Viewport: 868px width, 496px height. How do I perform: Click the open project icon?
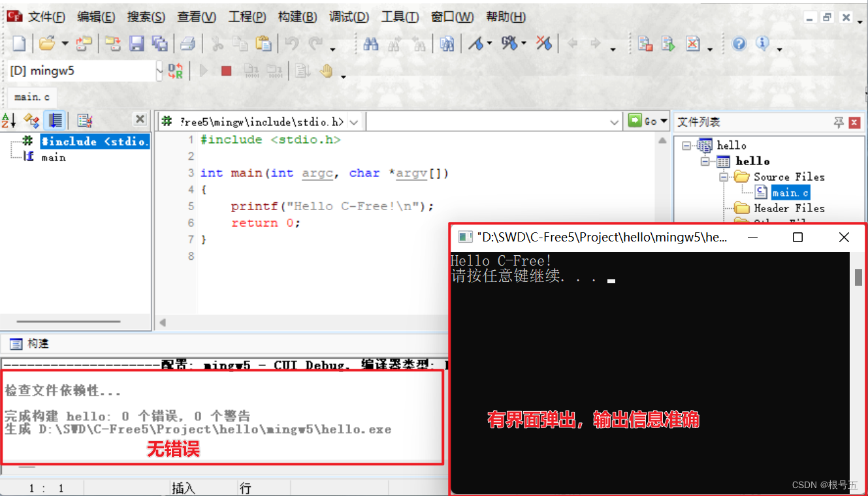[x=84, y=44]
